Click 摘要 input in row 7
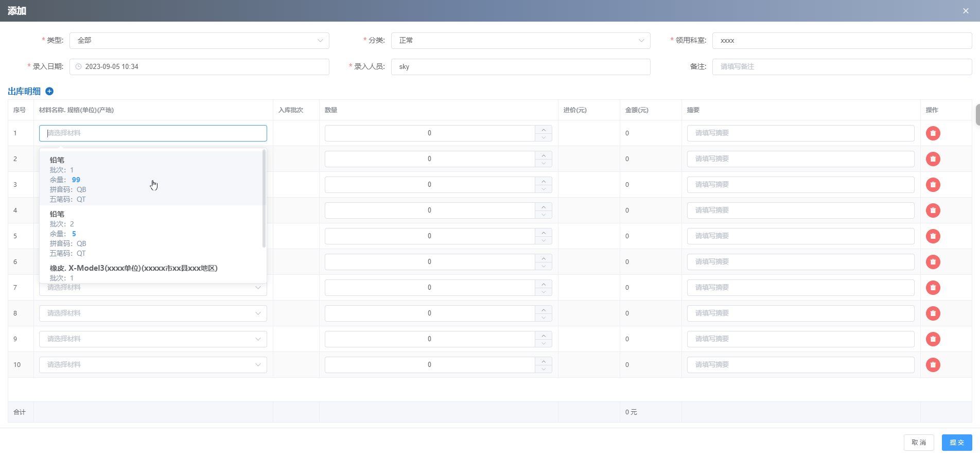 click(800, 288)
